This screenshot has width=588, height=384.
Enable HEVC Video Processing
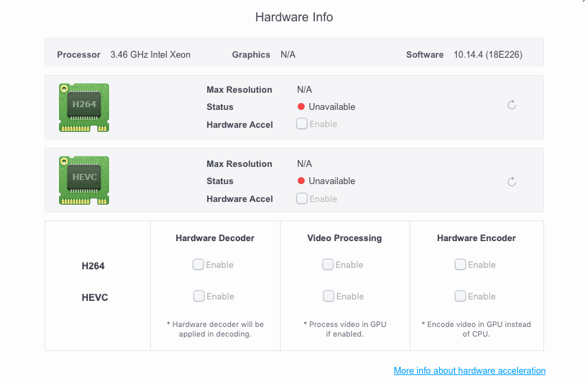pos(329,296)
